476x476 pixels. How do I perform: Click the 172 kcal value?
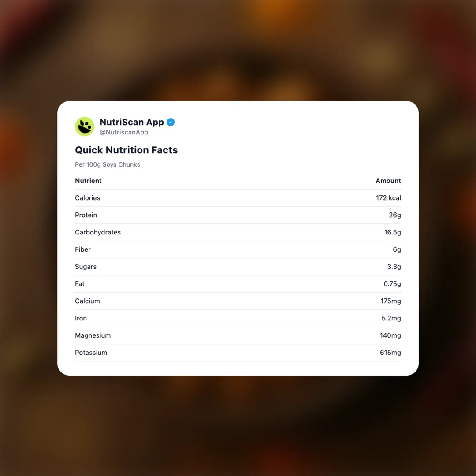click(x=388, y=198)
